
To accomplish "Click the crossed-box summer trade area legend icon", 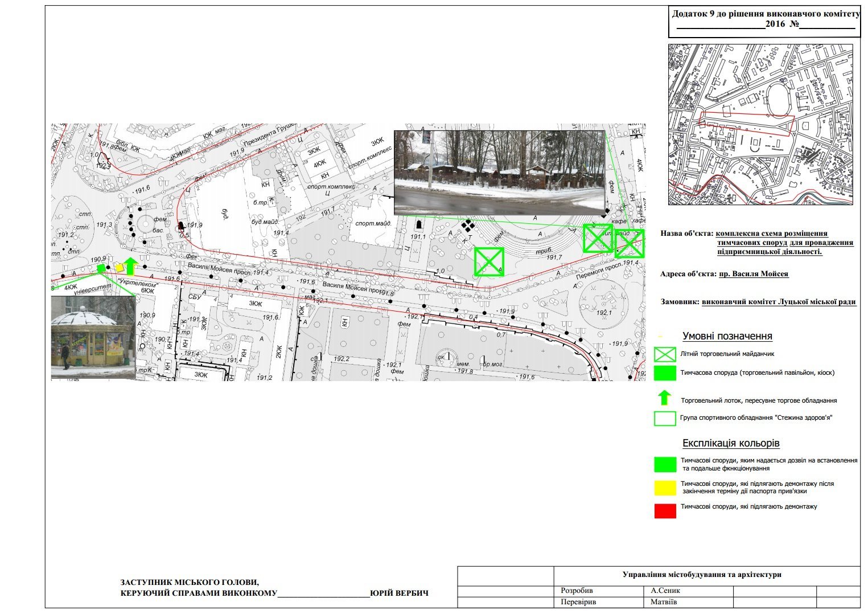I will [665, 354].
